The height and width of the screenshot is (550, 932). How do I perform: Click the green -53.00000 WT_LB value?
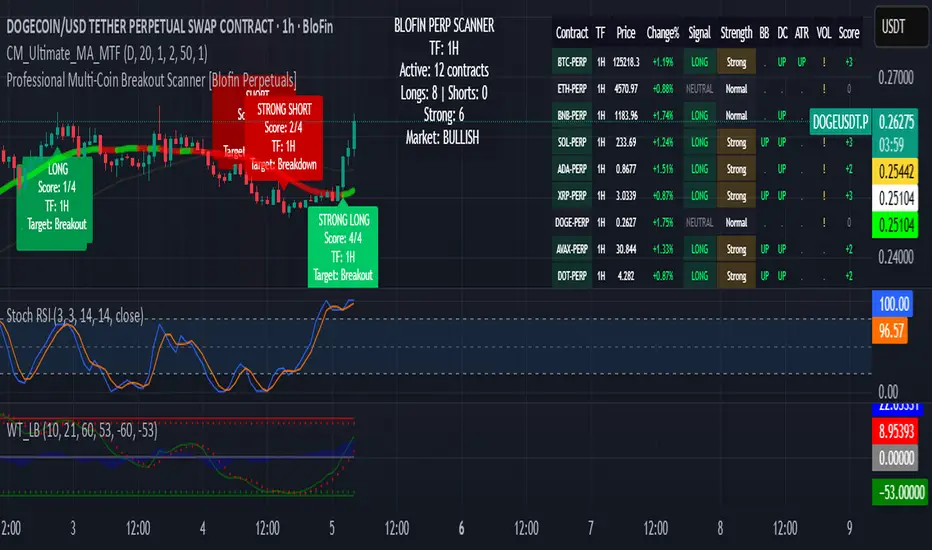click(x=900, y=492)
